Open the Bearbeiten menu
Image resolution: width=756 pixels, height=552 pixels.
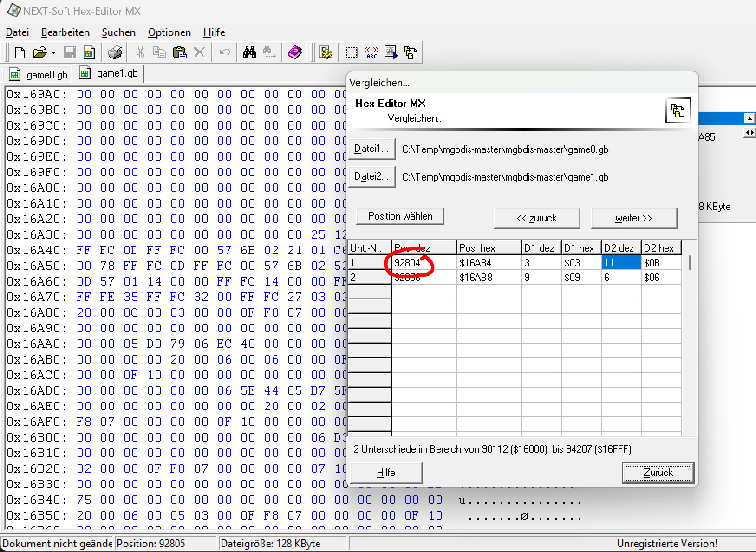(x=65, y=32)
